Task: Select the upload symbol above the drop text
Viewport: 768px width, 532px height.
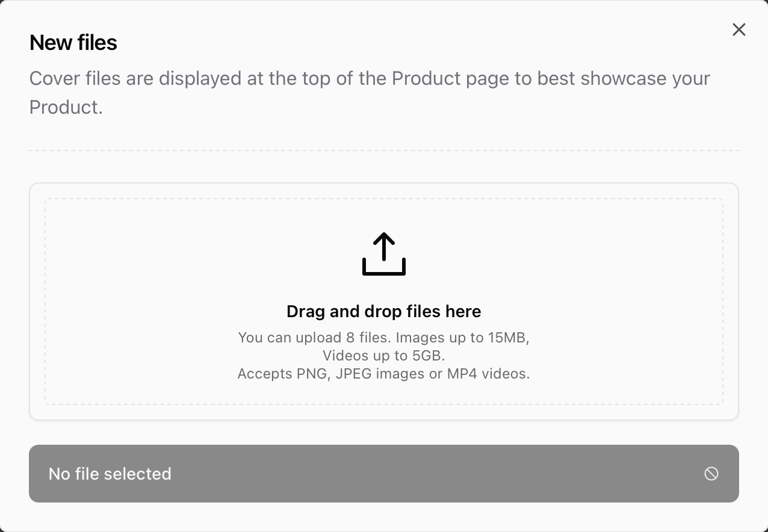Action: point(383,253)
